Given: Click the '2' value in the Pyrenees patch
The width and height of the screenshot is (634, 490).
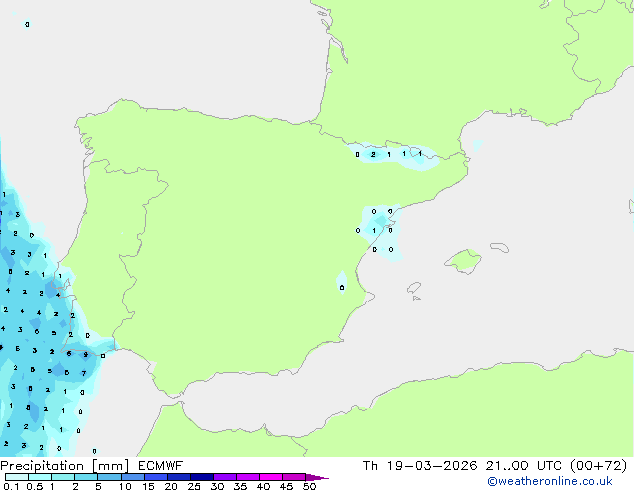Looking at the screenshot, I should (x=373, y=154).
